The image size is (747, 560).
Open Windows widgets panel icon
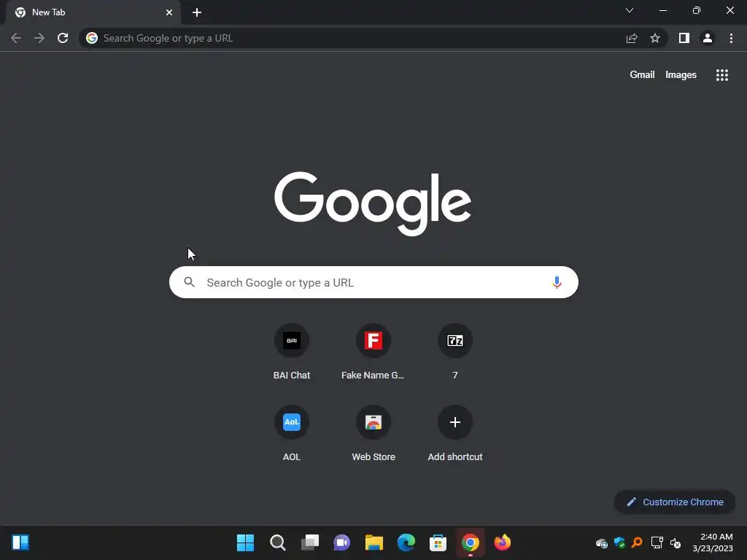[x=20, y=542]
